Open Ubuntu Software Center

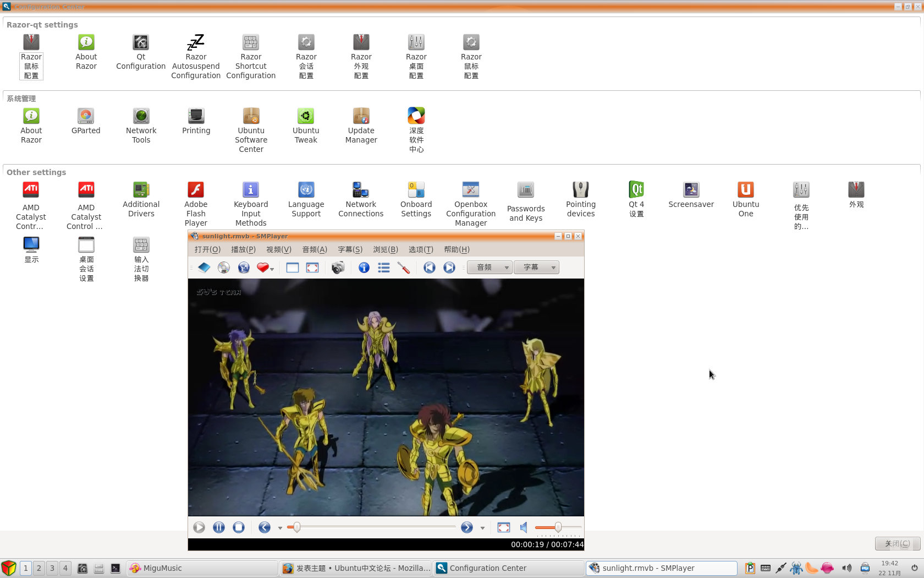point(251,130)
